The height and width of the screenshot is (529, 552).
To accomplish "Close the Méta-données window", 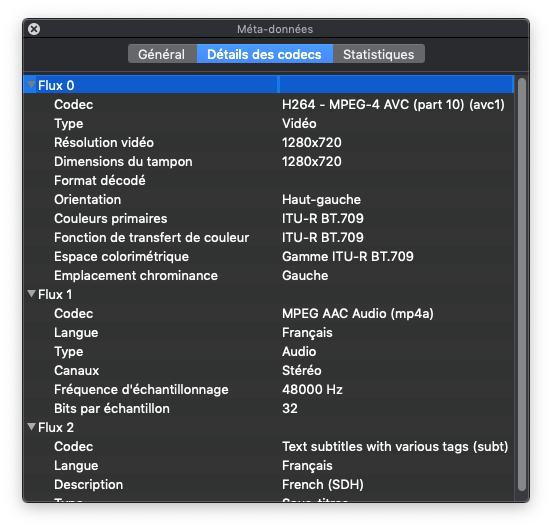I will click(34, 29).
